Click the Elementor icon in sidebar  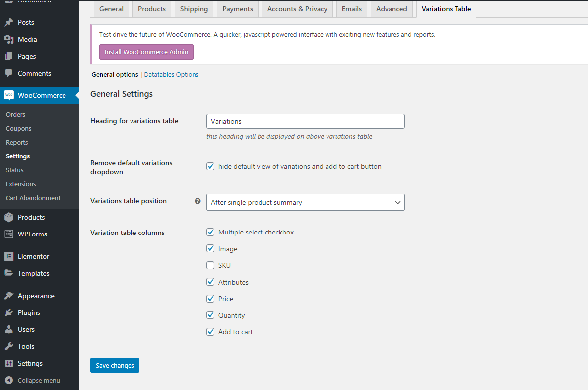pyautogui.click(x=9, y=256)
